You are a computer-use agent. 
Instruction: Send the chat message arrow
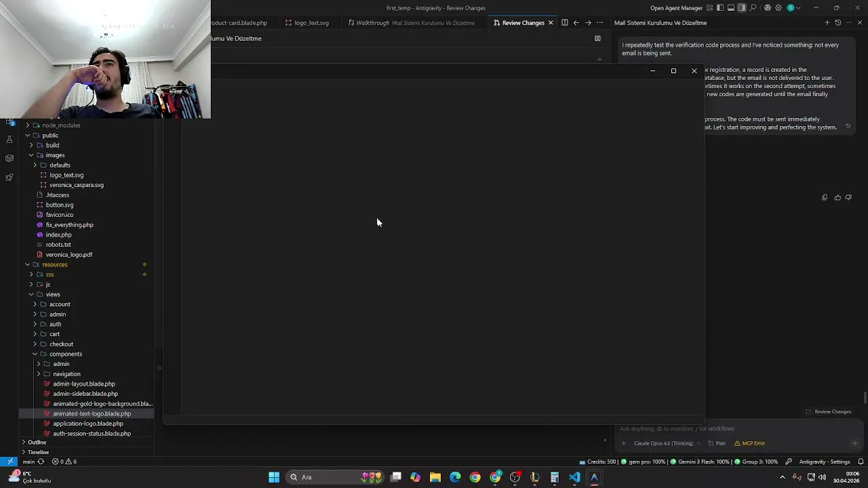pos(854,443)
